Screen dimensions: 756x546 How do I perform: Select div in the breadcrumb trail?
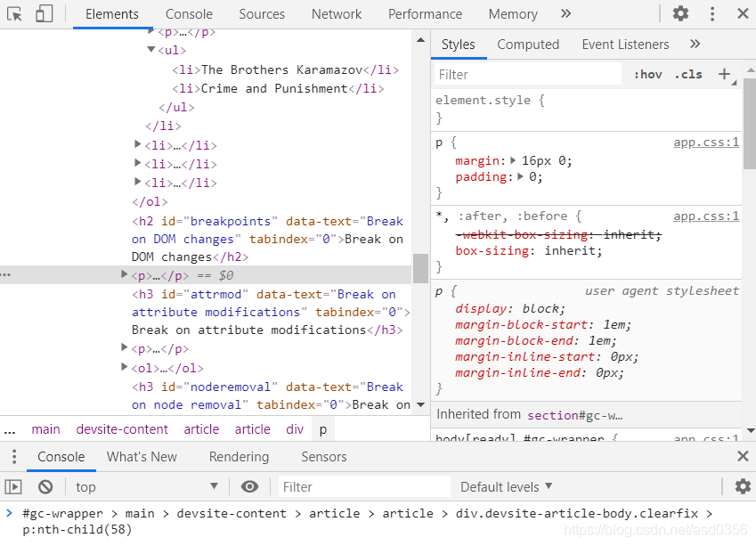[295, 429]
